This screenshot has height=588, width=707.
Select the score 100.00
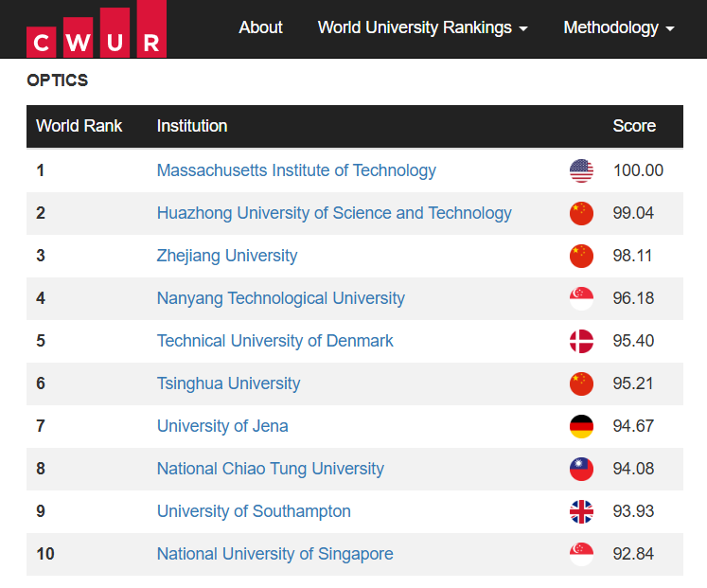[638, 170]
